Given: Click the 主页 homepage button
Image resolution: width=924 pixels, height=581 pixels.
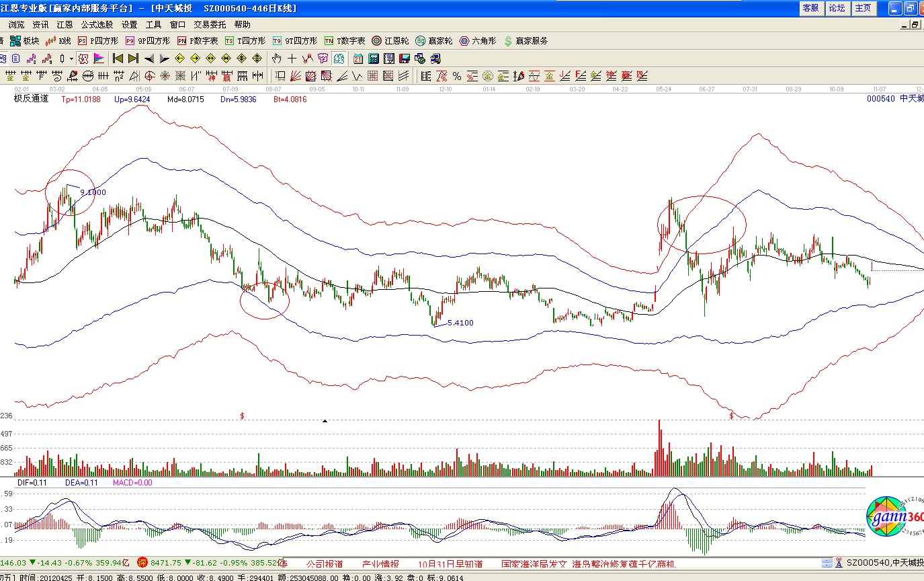Looking at the screenshot, I should click(x=863, y=8).
